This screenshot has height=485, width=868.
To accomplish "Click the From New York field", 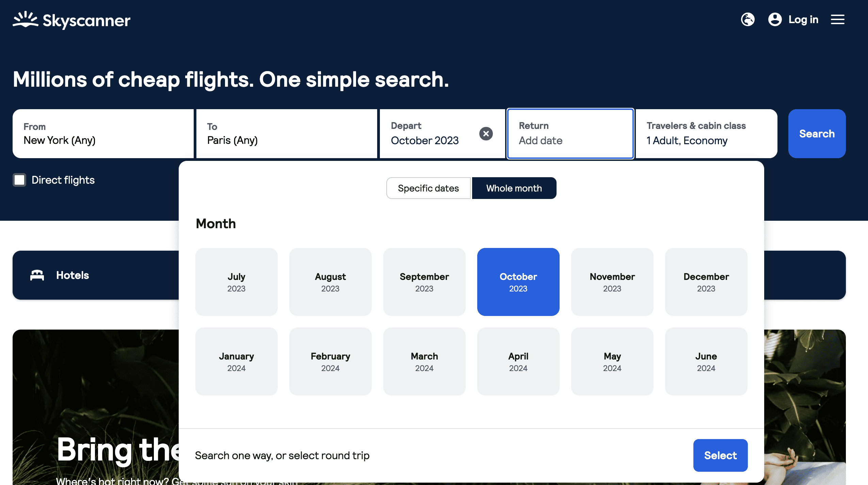I will click(x=103, y=133).
